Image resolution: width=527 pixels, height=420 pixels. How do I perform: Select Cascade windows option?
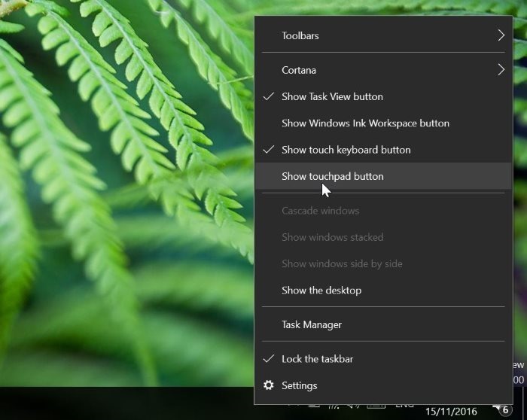point(320,211)
